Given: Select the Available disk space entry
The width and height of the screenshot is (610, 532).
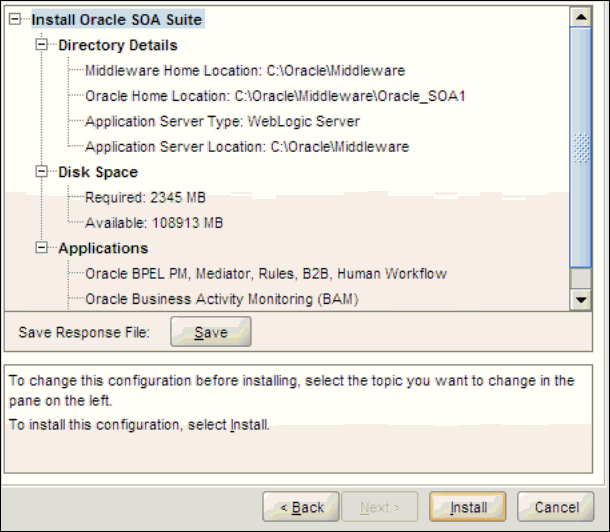Looking at the screenshot, I should click(153, 222).
